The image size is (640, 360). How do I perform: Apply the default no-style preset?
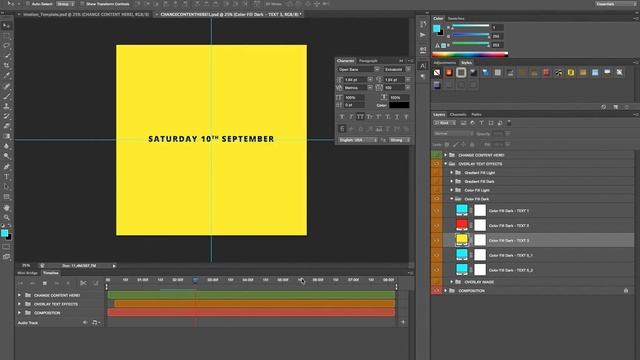pos(437,73)
